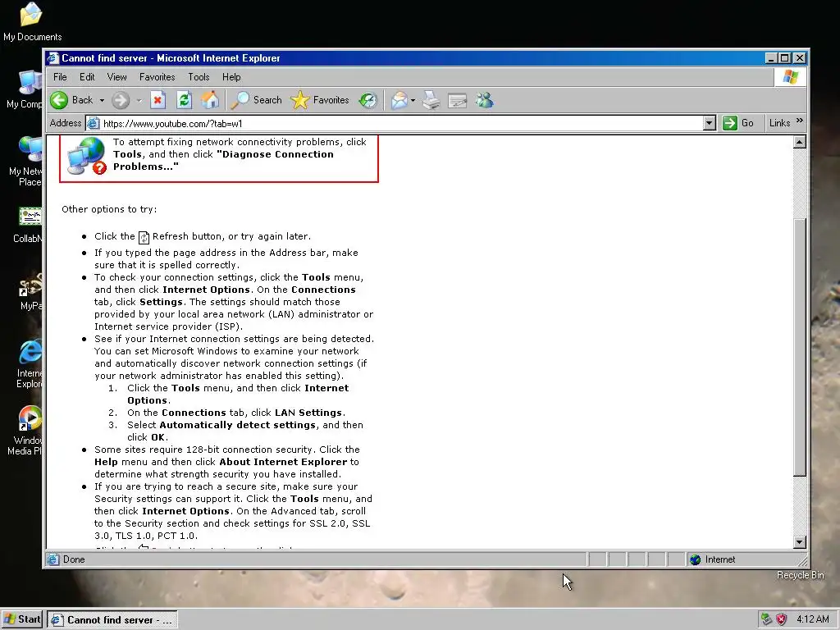840x630 pixels.
Task: Print the page with printer icon
Action: 431,100
